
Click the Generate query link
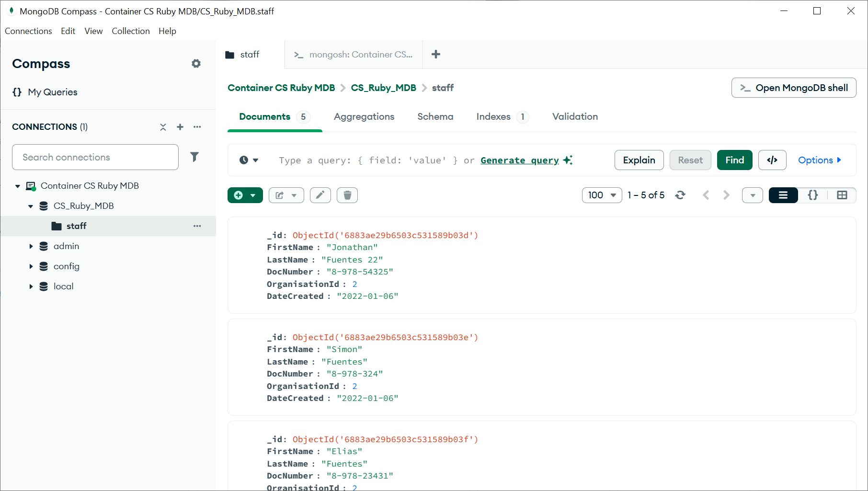[520, 160]
